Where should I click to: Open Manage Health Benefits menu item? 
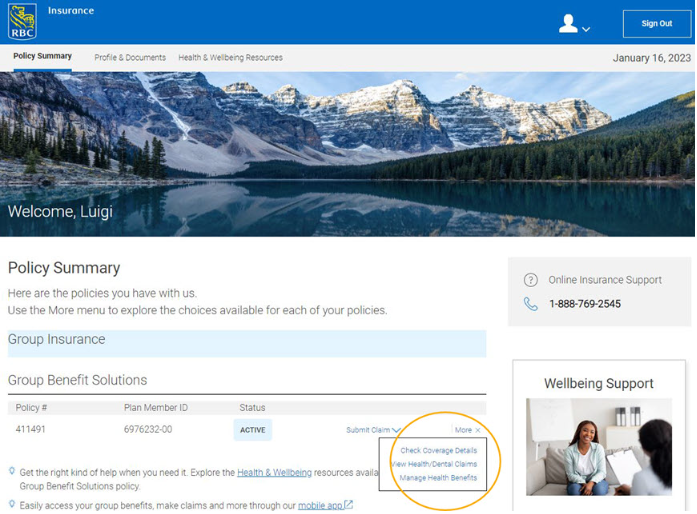(x=438, y=478)
